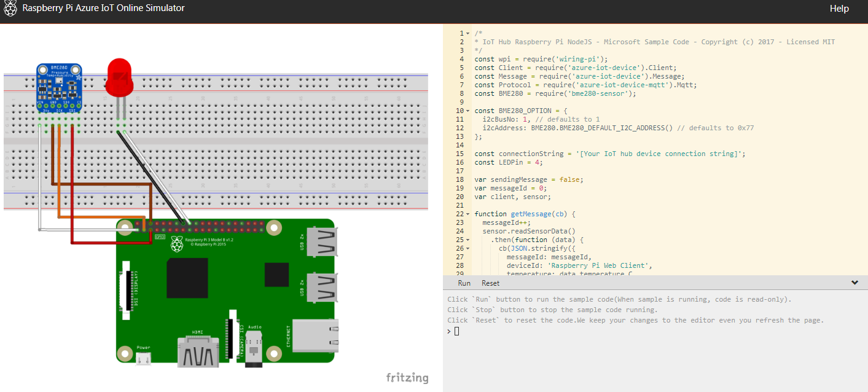Fold the BME280_OPTION block at line 10
Image resolution: width=868 pixels, height=392 pixels.
pos(468,111)
